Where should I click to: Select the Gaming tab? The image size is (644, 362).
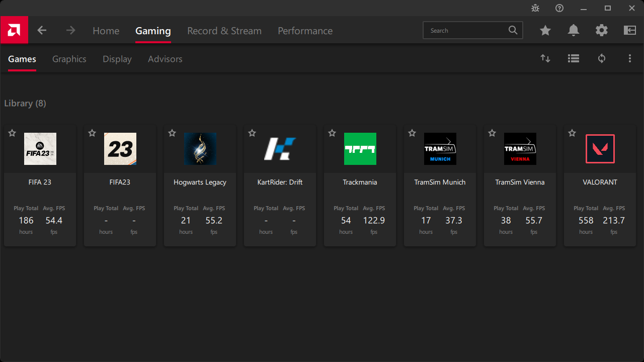153,31
